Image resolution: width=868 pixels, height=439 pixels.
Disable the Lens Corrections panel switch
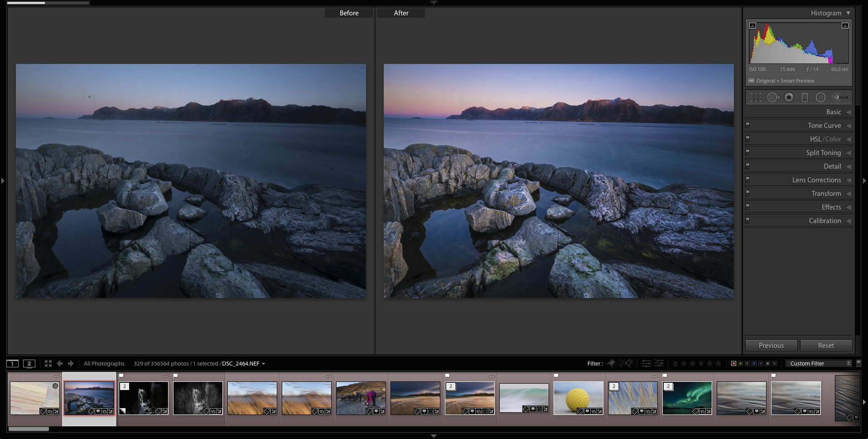748,180
